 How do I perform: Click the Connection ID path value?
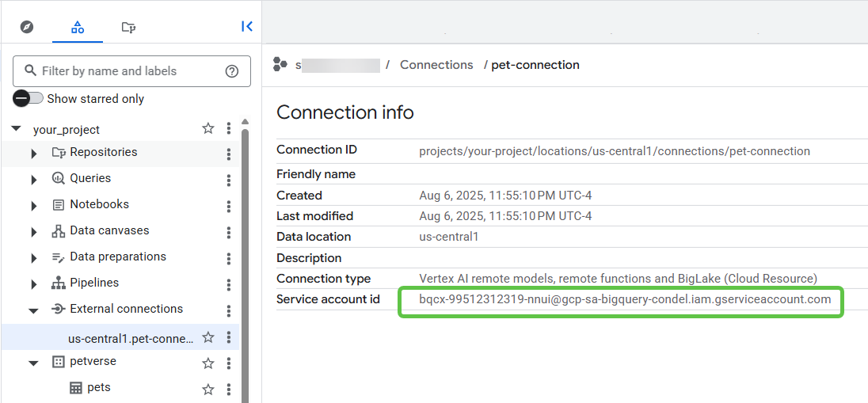click(x=615, y=151)
